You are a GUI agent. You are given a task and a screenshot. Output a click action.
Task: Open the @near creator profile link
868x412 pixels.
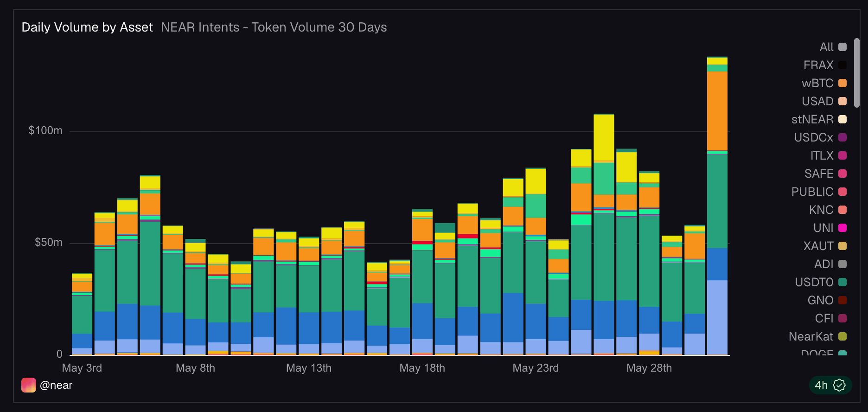coord(56,385)
